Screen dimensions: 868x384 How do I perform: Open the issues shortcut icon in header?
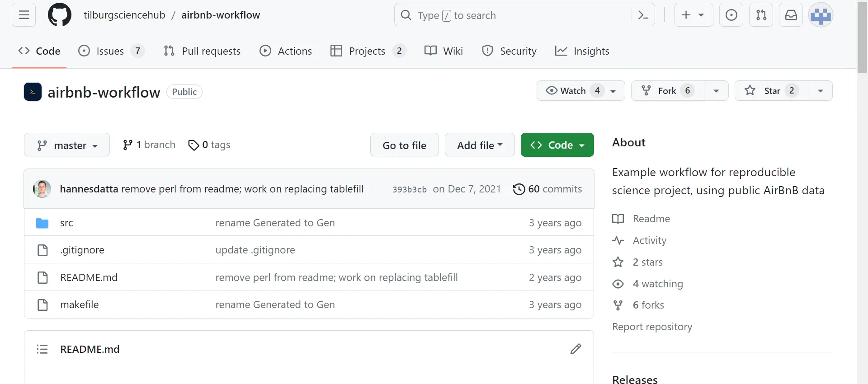coord(731,15)
